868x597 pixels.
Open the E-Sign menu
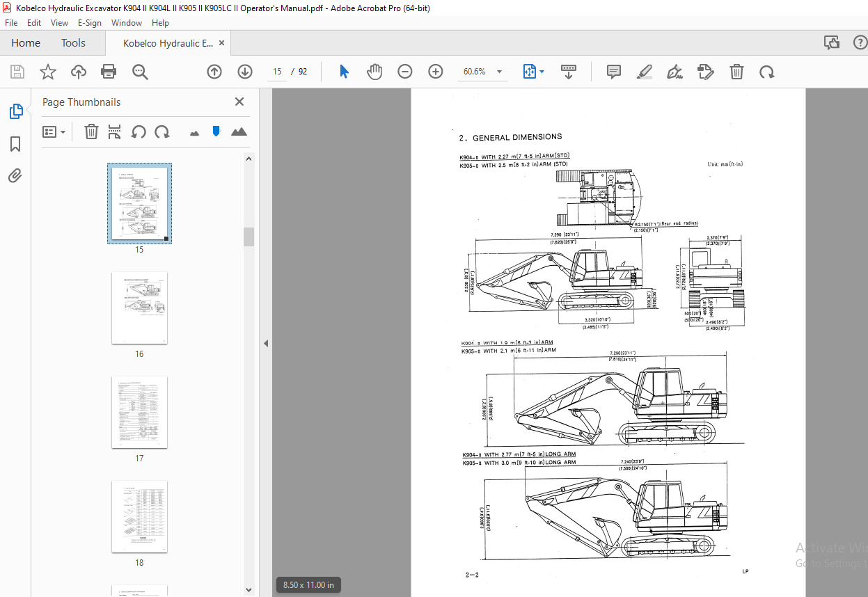point(90,23)
